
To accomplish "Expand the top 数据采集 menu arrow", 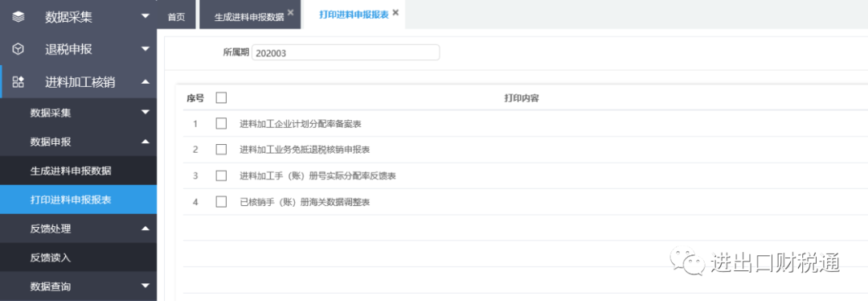I will click(145, 17).
